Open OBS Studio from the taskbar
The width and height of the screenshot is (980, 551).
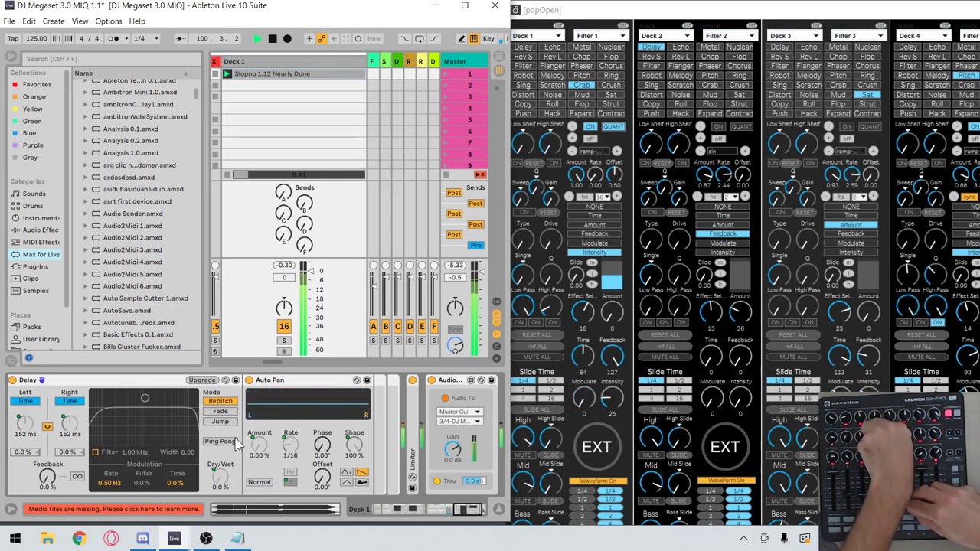coord(206,539)
